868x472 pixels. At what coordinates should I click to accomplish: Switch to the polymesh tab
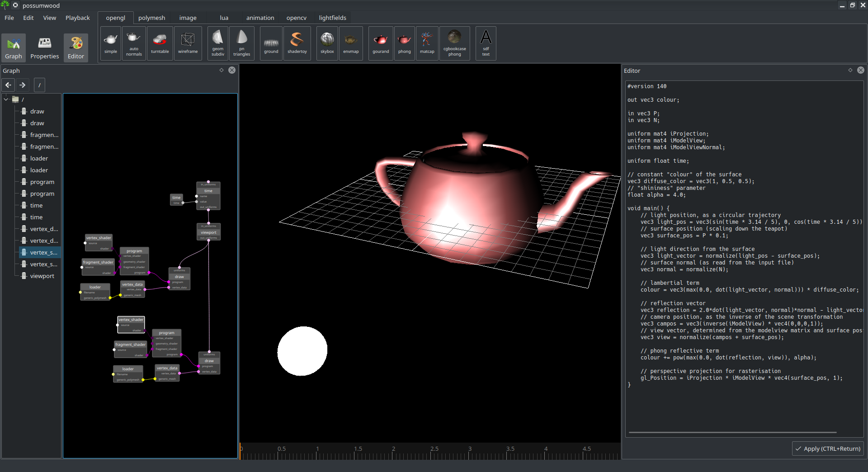151,18
